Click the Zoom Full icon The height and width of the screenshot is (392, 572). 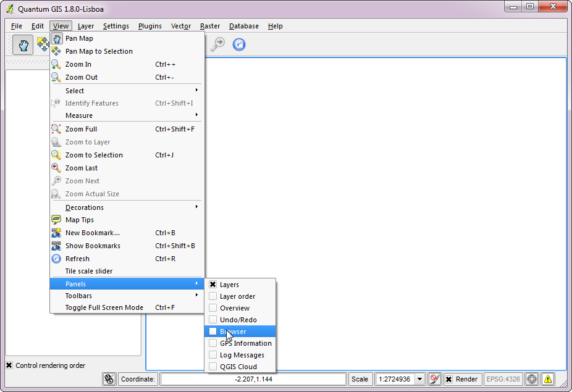[56, 129]
